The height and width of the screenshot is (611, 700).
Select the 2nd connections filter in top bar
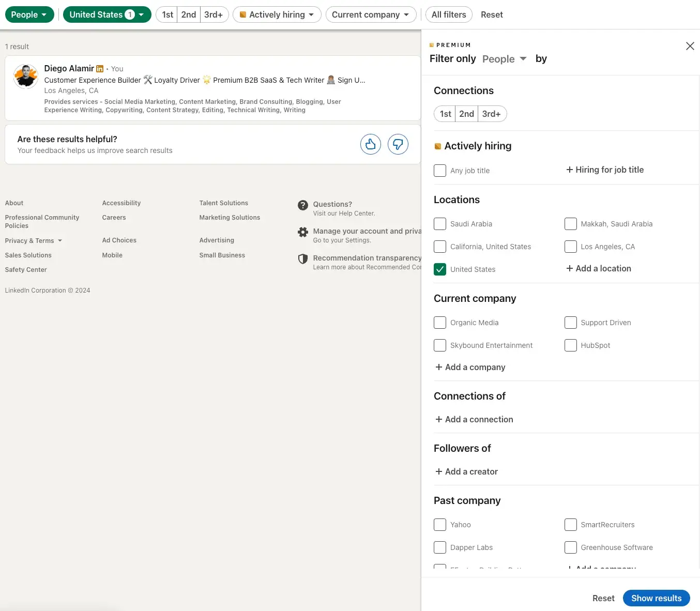[x=189, y=14]
